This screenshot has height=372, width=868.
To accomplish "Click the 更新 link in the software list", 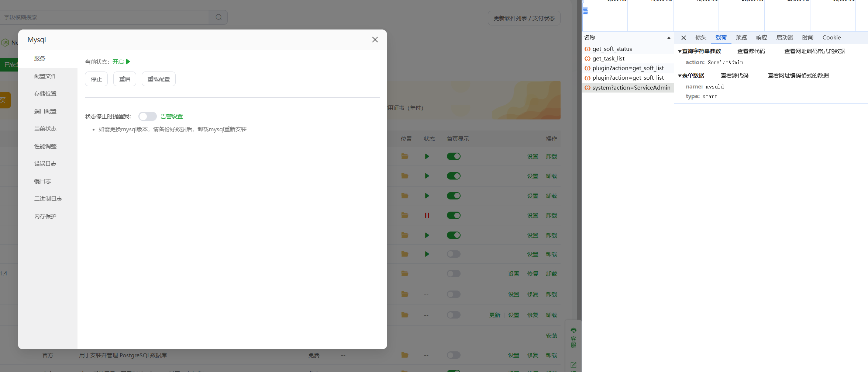I will coord(495,315).
